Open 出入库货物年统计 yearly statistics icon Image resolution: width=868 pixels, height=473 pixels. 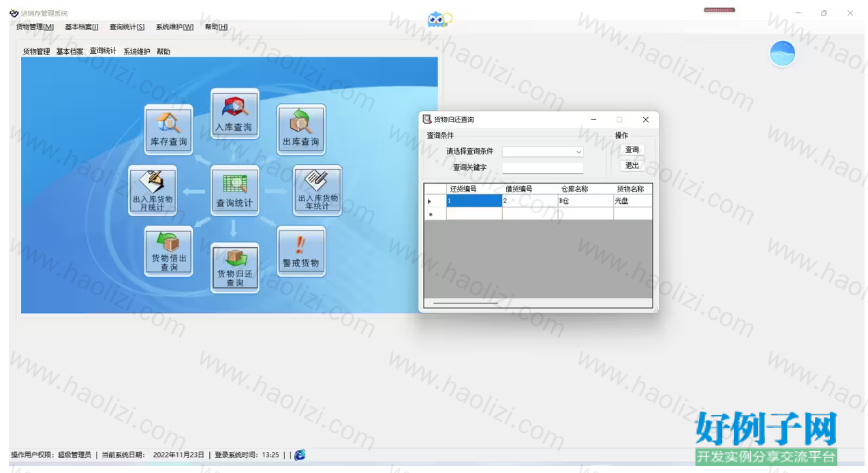(x=317, y=190)
